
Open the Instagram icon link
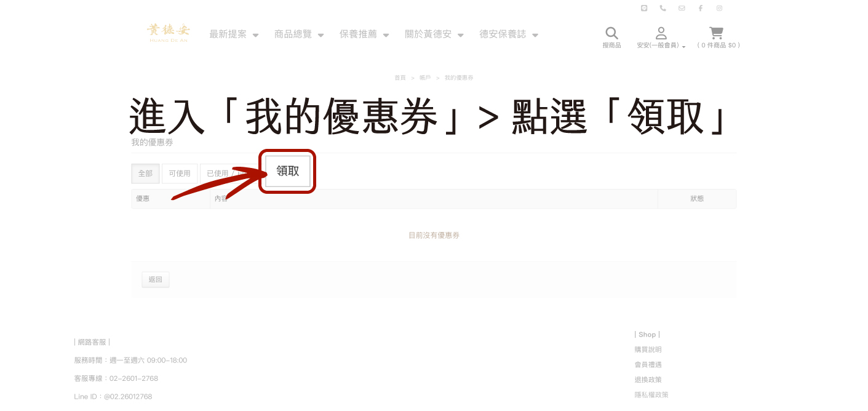pos(719,8)
